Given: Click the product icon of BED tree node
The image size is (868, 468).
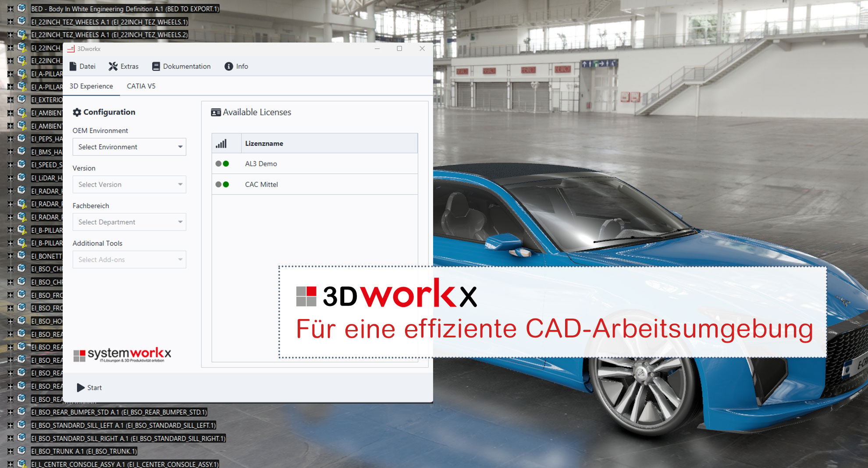Looking at the screenshot, I should tap(21, 8).
